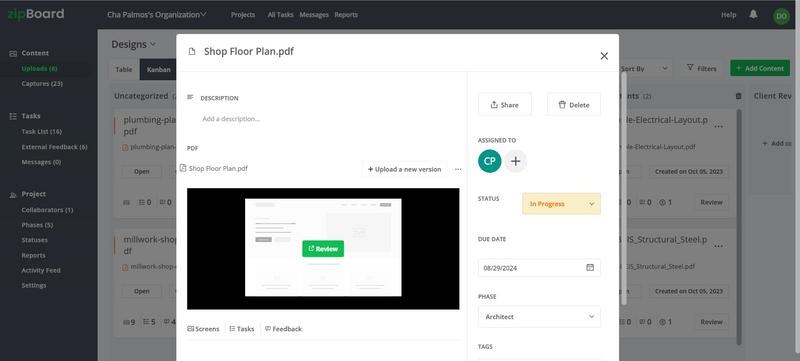
Task: Open Collaborators (1) in sidebar
Action: pos(47,210)
